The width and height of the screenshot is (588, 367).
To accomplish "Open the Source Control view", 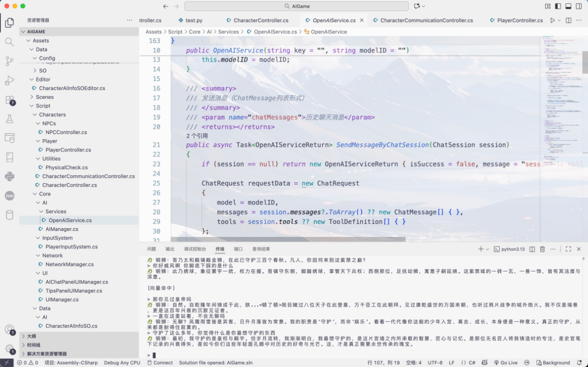I will [9, 61].
